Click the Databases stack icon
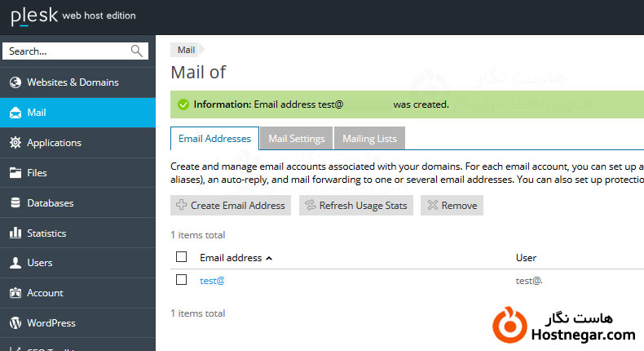 pos(15,203)
